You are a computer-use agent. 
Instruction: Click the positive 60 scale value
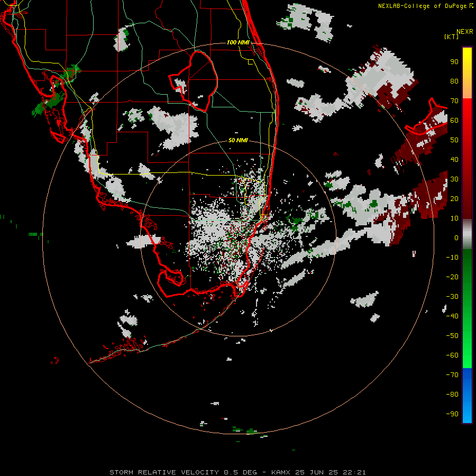point(454,120)
